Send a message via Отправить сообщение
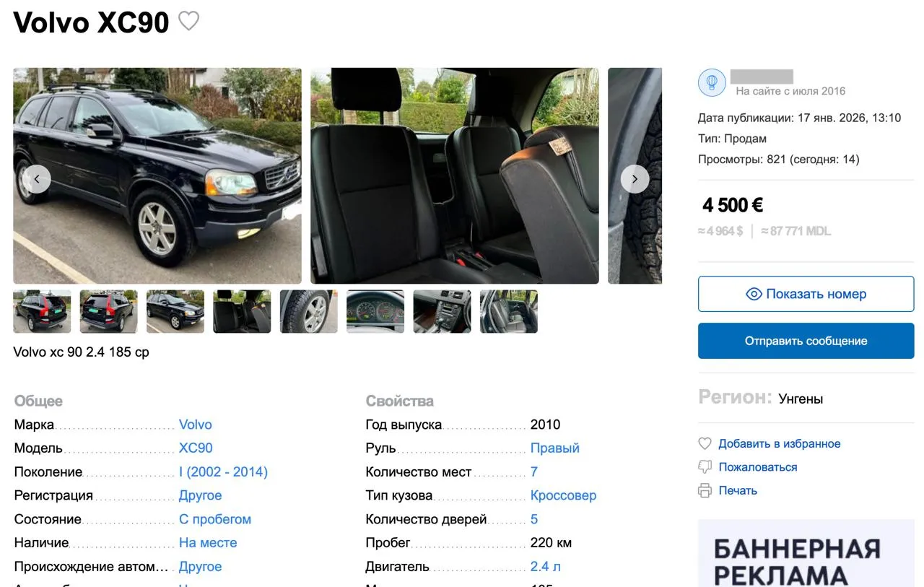The width and height of the screenshot is (924, 587). coord(806,341)
